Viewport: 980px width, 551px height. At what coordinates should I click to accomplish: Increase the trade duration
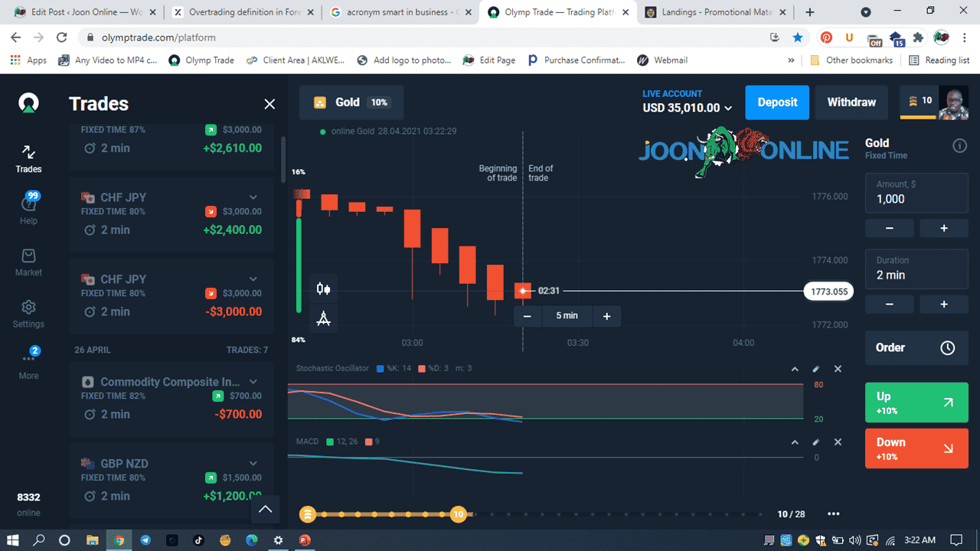tap(944, 304)
